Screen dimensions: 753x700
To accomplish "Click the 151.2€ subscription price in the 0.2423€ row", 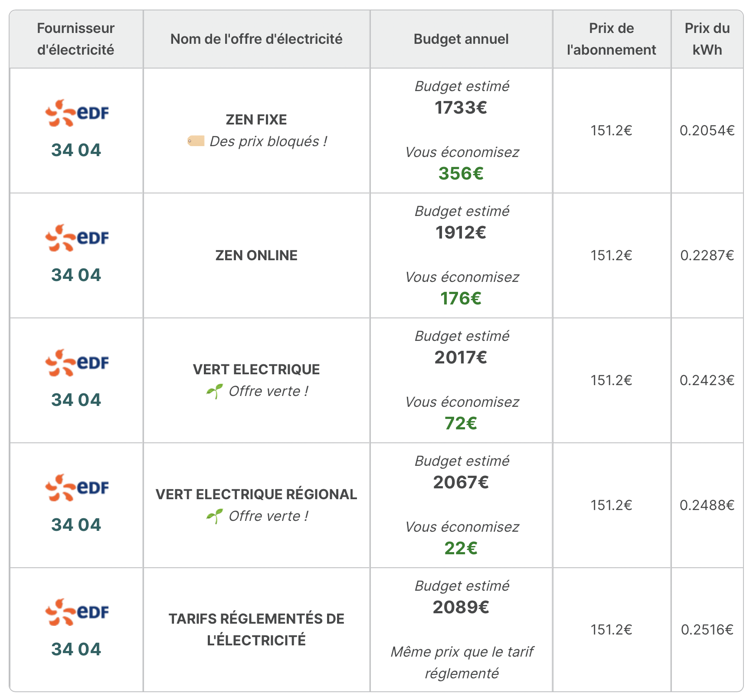I will 612,380.
